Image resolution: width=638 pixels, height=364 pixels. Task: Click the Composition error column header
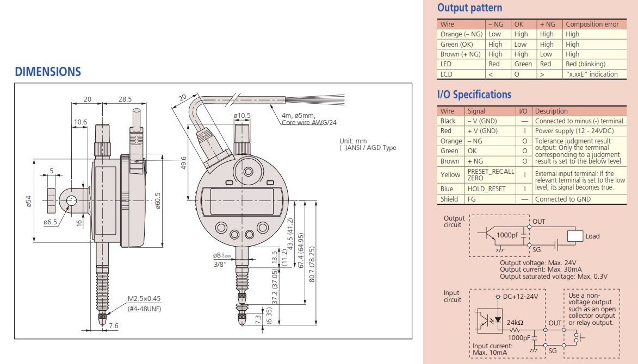592,24
